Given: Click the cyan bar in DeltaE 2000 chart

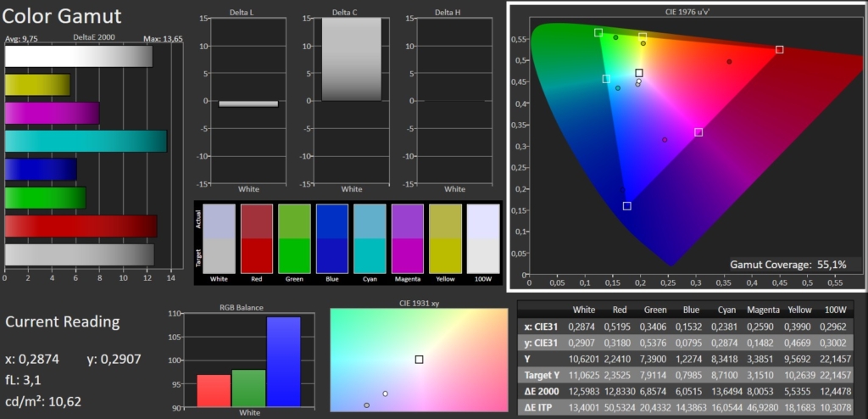Looking at the screenshot, I should [86, 141].
